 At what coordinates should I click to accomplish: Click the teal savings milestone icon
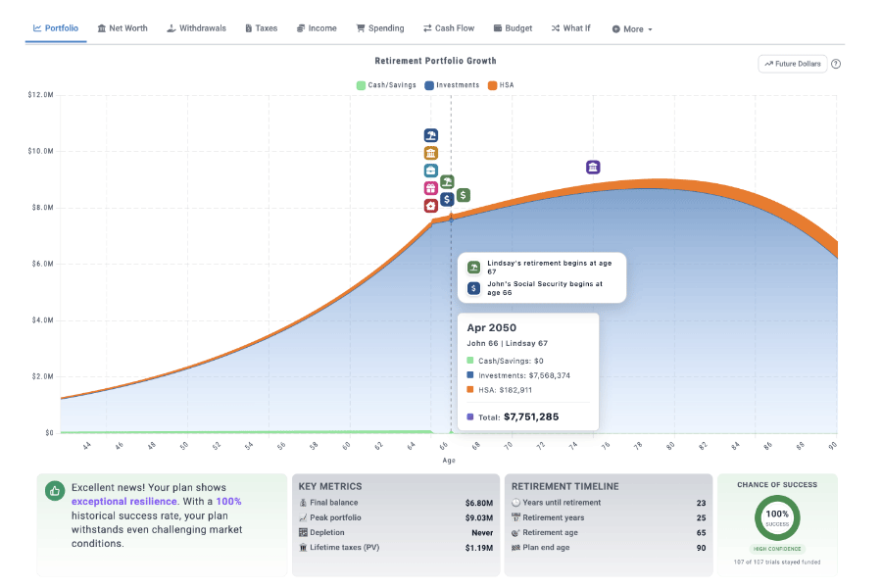(430, 170)
